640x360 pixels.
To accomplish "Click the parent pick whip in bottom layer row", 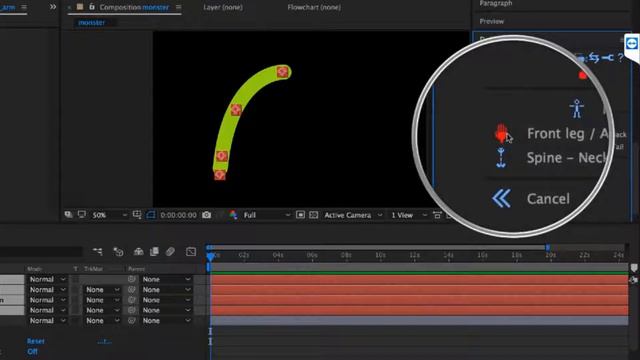I will [131, 321].
